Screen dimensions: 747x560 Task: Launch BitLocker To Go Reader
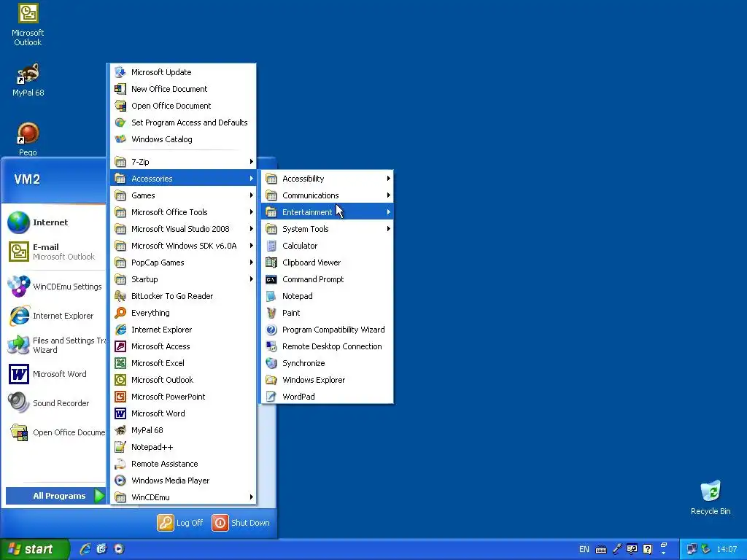coord(183,296)
